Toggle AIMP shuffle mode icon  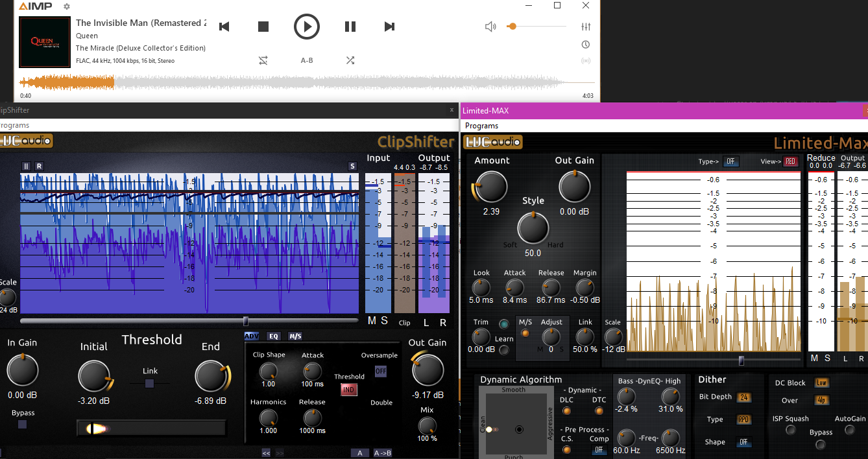click(350, 60)
